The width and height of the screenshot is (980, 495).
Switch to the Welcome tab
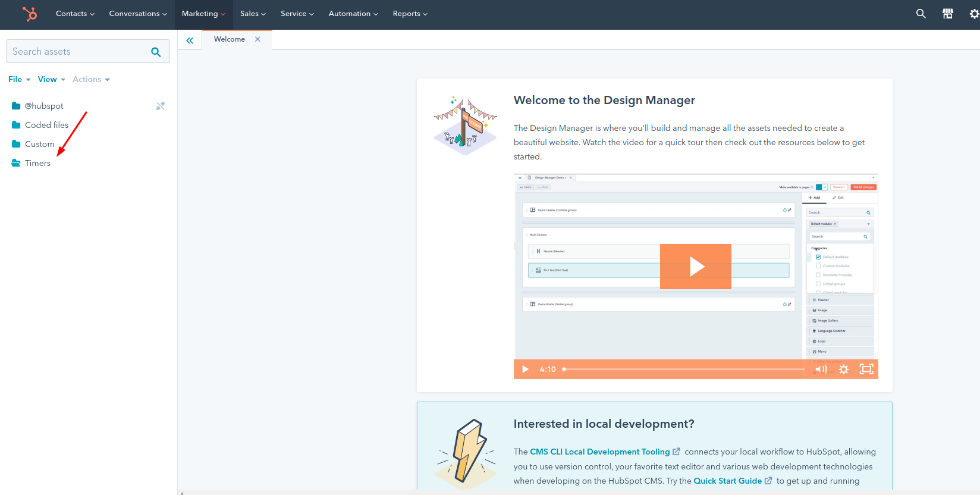[x=230, y=39]
